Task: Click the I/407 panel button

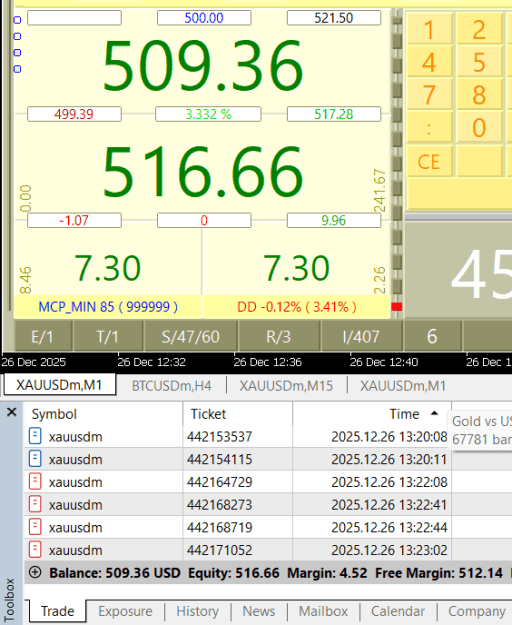Action: (361, 337)
